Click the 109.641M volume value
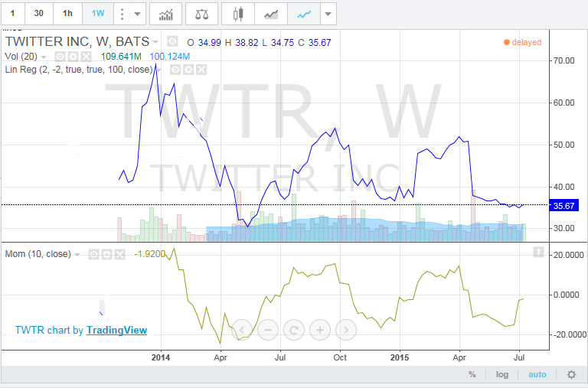588x388 pixels. [121, 57]
